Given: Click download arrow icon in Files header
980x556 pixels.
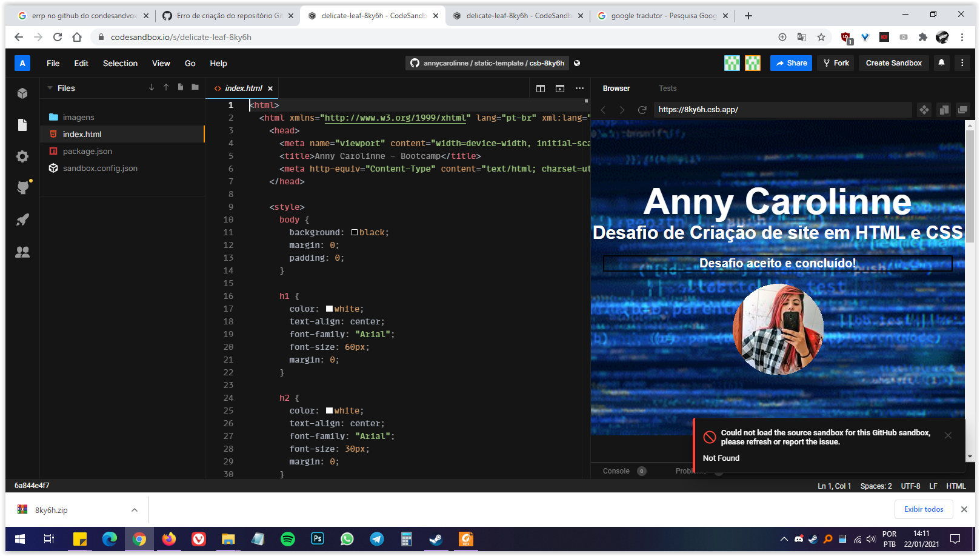Looking at the screenshot, I should coord(152,87).
